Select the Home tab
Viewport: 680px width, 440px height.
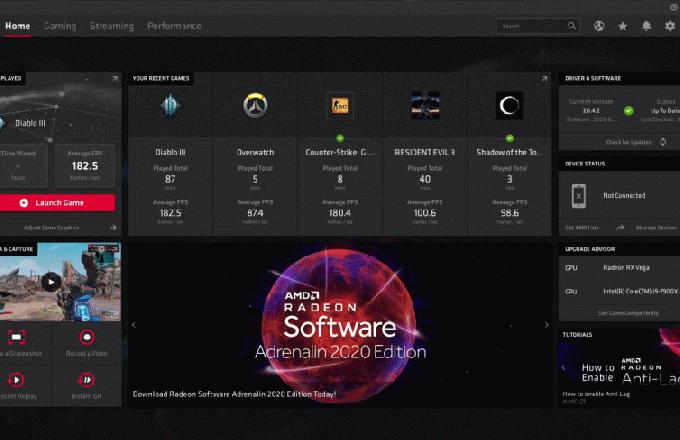[x=17, y=26]
